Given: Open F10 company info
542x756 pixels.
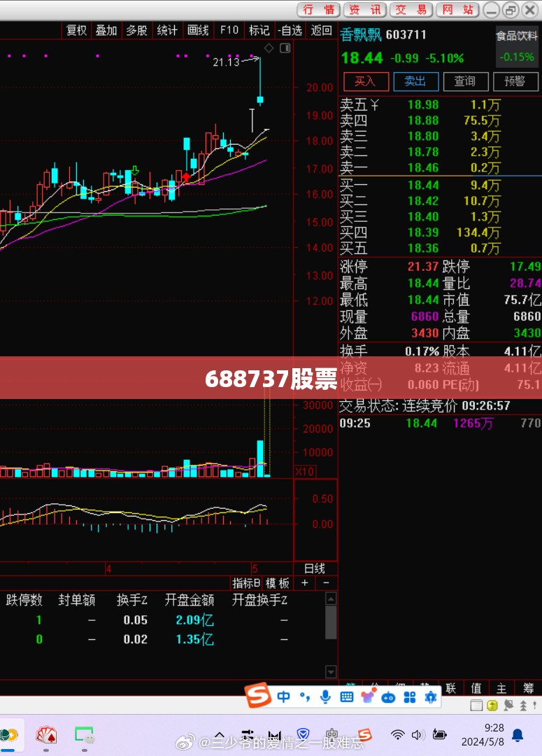Looking at the screenshot, I should click(229, 30).
